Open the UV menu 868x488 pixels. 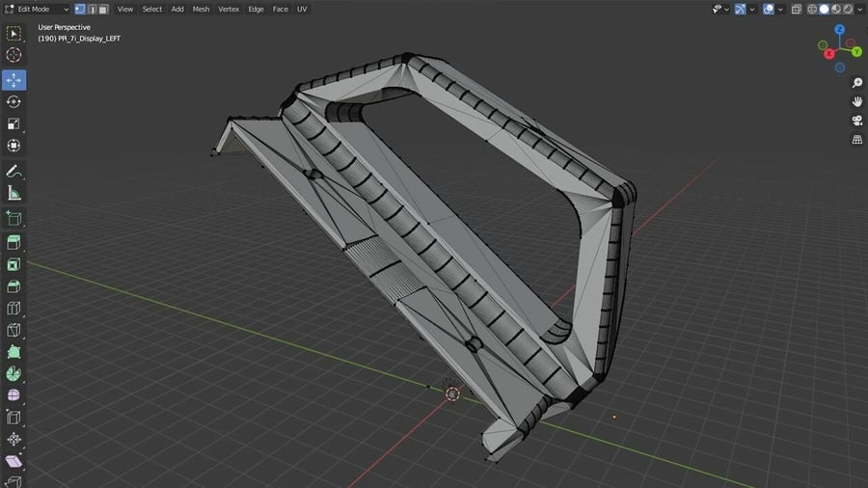(x=302, y=9)
